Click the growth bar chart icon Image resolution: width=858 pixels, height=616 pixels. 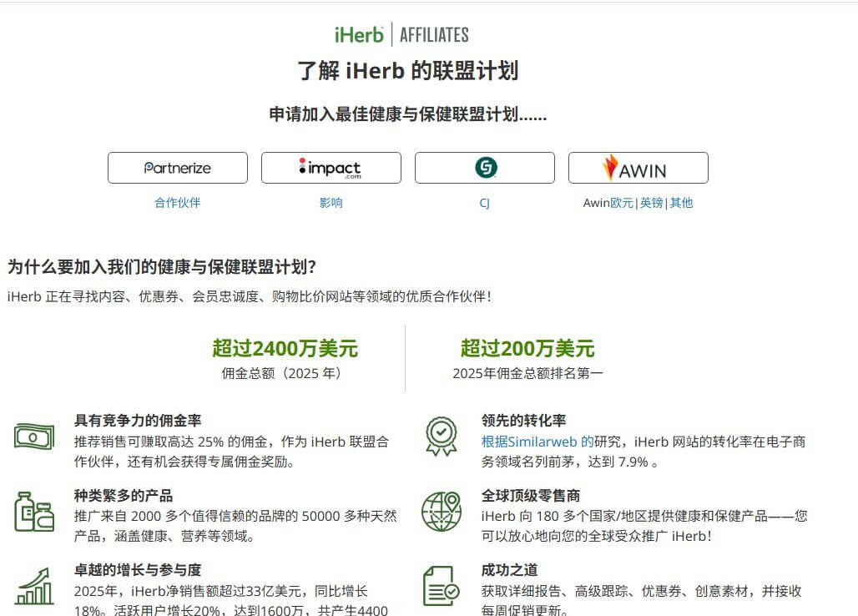pyautogui.click(x=34, y=586)
